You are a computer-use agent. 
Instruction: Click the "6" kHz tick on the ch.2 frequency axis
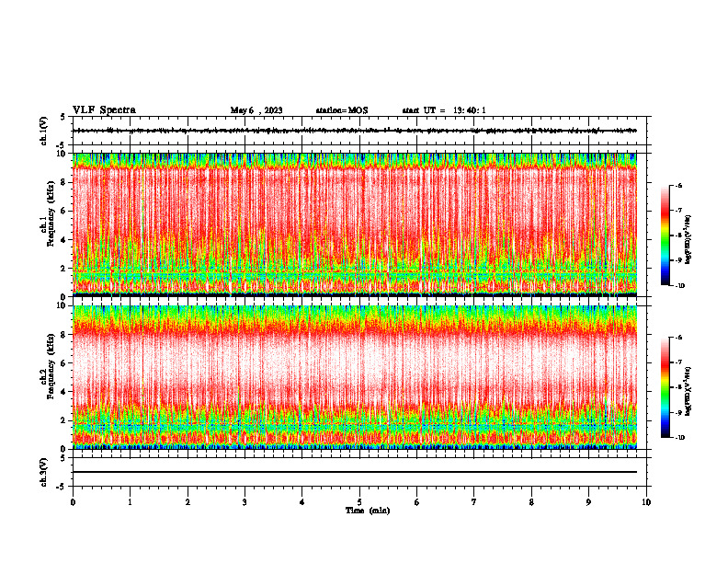pos(64,363)
